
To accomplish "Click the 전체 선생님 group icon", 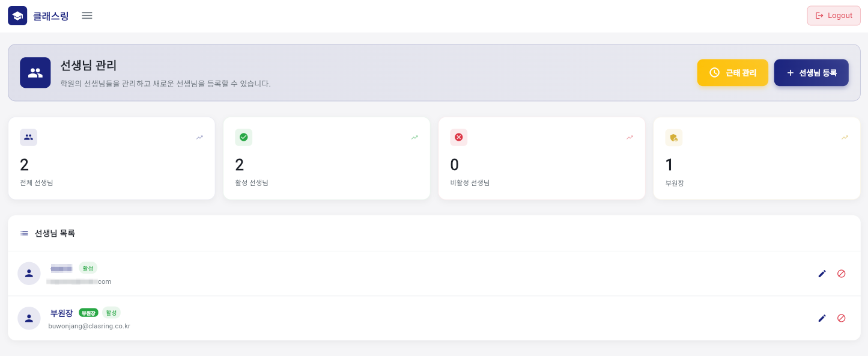I will [x=28, y=137].
